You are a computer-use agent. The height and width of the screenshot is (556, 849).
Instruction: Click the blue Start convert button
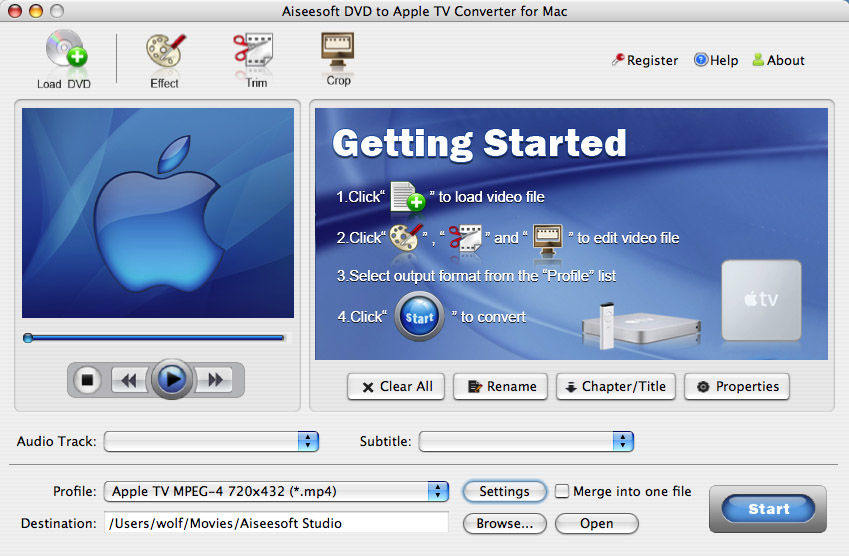tap(768, 509)
